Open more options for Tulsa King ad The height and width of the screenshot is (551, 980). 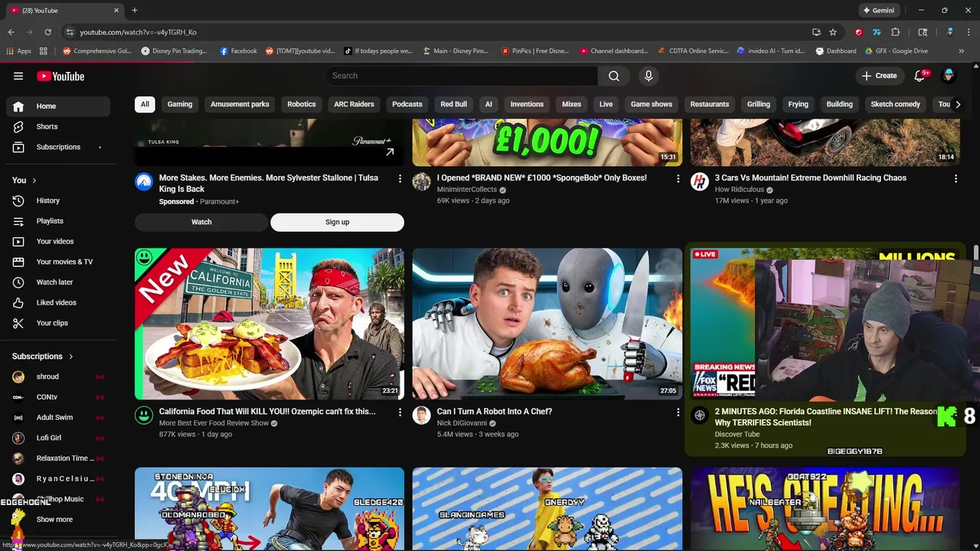400,178
